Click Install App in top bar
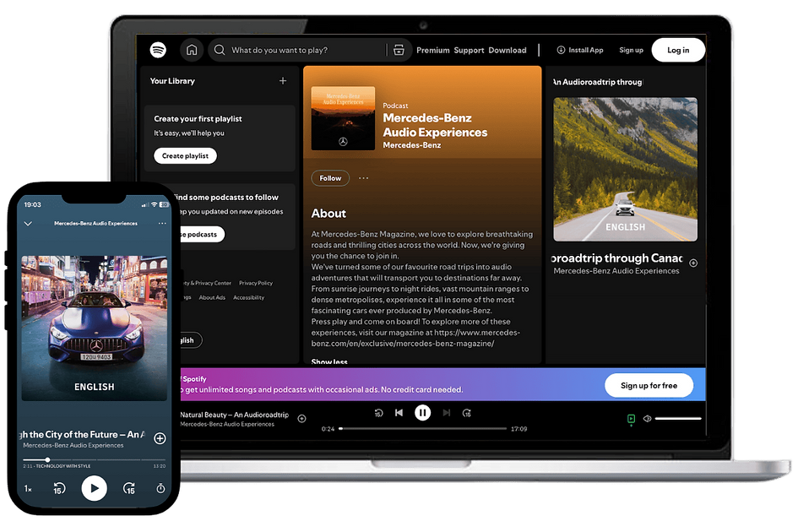The height and width of the screenshot is (532, 798). 580,50
